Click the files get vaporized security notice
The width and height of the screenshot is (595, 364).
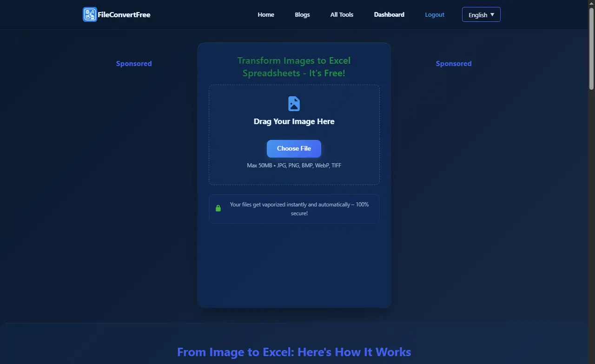[299, 209]
